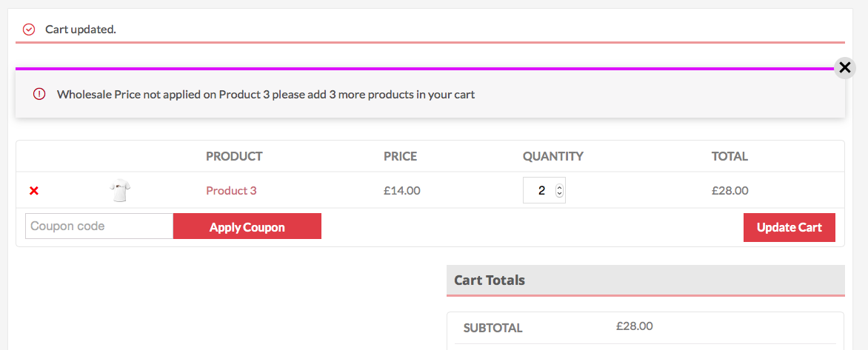Dismiss the wholesale price notice with X

[x=845, y=68]
